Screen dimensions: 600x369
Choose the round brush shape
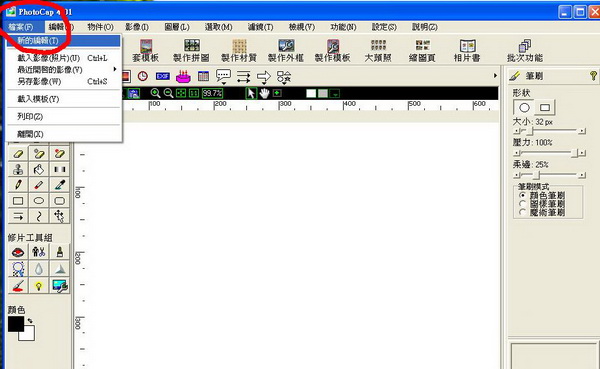pos(524,108)
